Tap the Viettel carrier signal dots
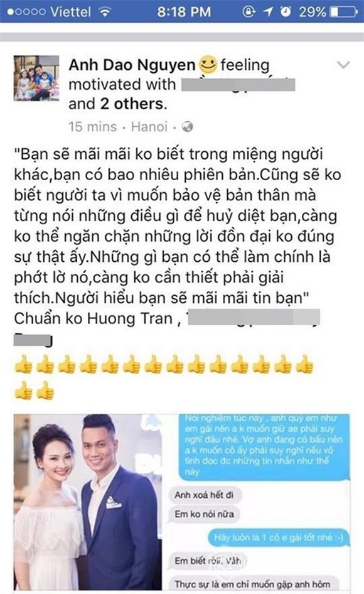The image size is (364, 594). point(26,12)
